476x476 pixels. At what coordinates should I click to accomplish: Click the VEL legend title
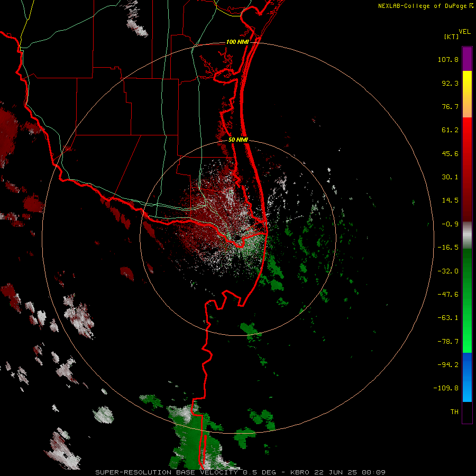(x=464, y=32)
